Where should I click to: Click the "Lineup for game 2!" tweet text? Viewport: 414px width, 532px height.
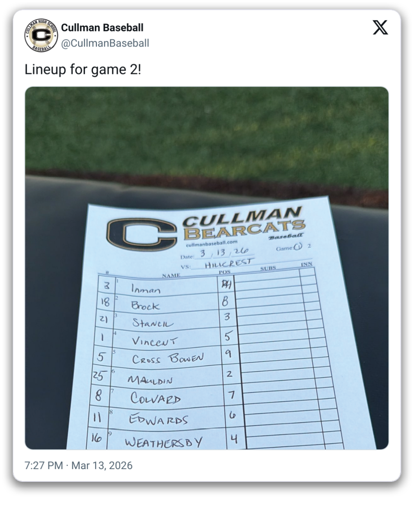coord(82,69)
